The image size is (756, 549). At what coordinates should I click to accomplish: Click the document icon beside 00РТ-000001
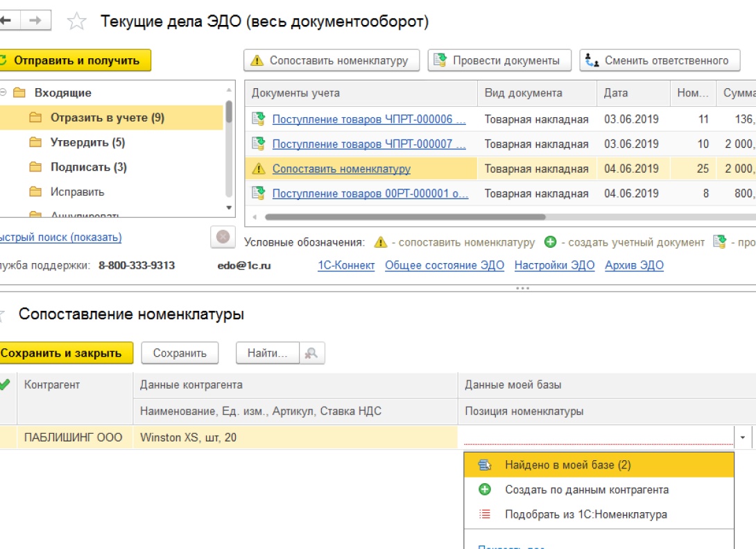coord(259,194)
